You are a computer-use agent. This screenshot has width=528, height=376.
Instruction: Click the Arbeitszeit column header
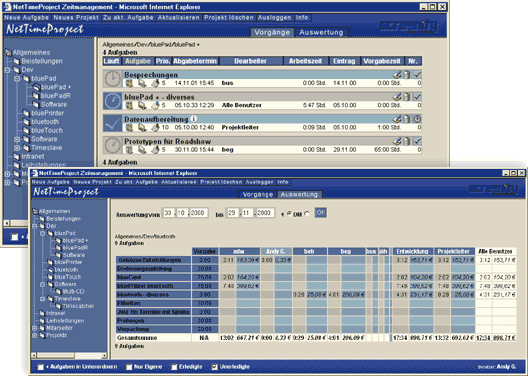pos(305,61)
